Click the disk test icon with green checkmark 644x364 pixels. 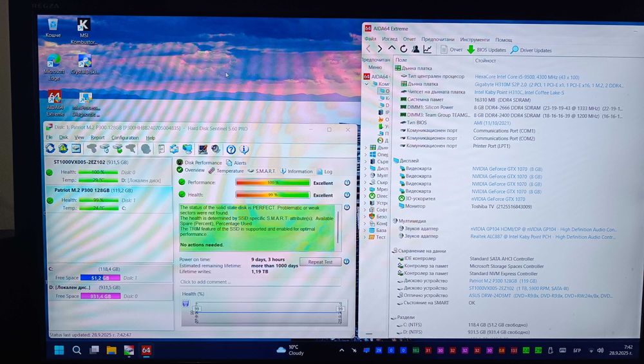pos(118,149)
